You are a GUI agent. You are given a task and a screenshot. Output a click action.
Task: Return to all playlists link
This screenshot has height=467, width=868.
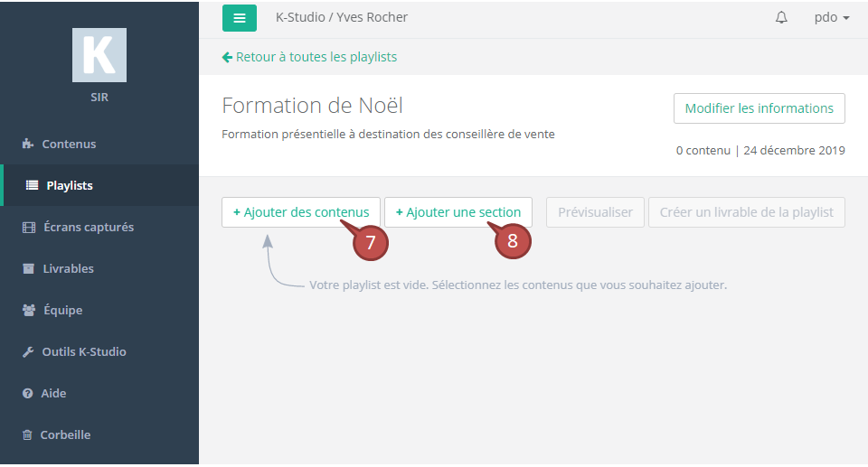(309, 57)
